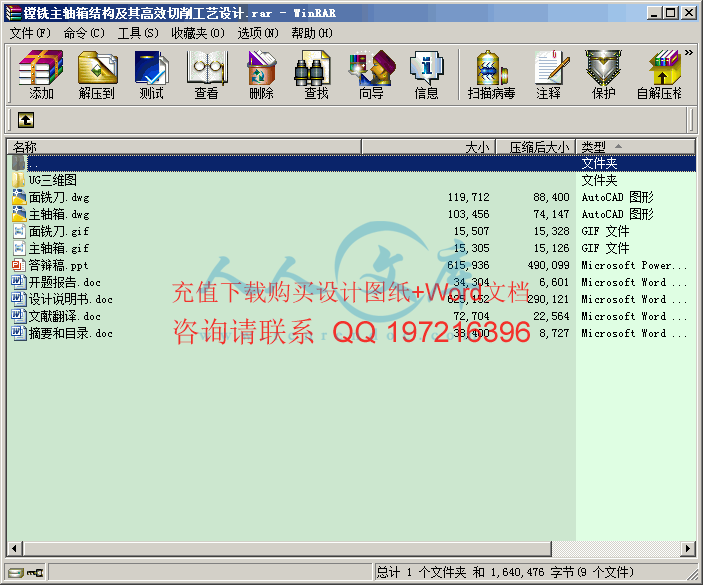Open the File (文件) menu
This screenshot has width=703, height=585.
[30, 33]
